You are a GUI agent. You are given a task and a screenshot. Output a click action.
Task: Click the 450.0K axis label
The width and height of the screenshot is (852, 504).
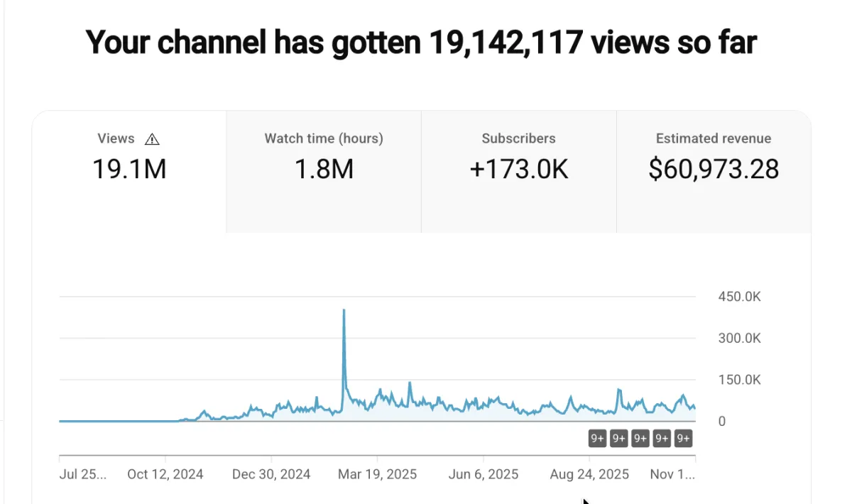coord(740,297)
